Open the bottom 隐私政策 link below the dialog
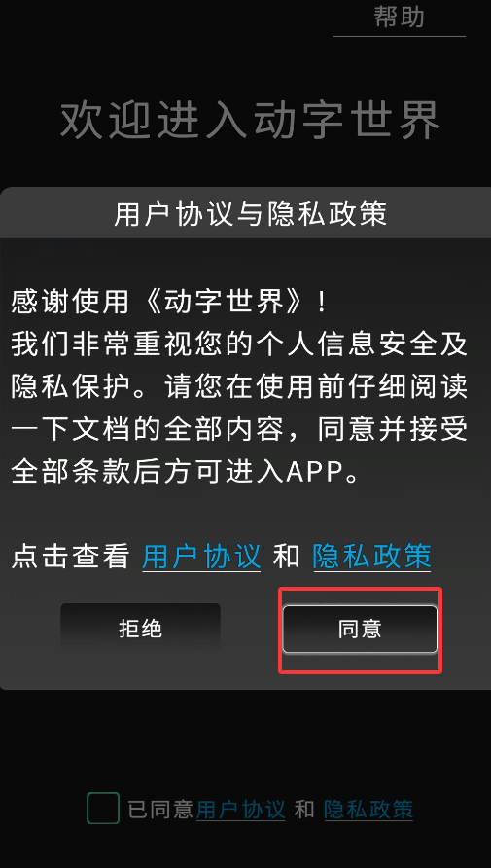This screenshot has height=868, width=491. pyautogui.click(x=368, y=810)
